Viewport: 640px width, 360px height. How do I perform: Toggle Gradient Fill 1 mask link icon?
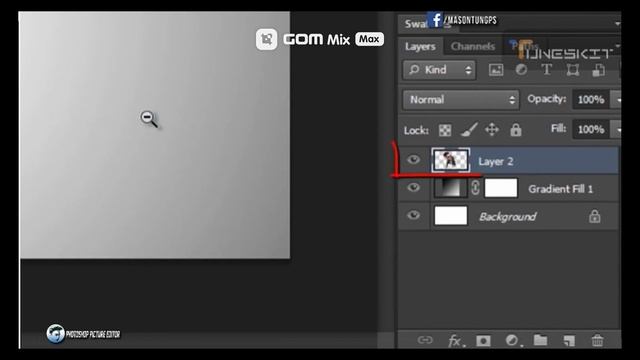[475, 188]
